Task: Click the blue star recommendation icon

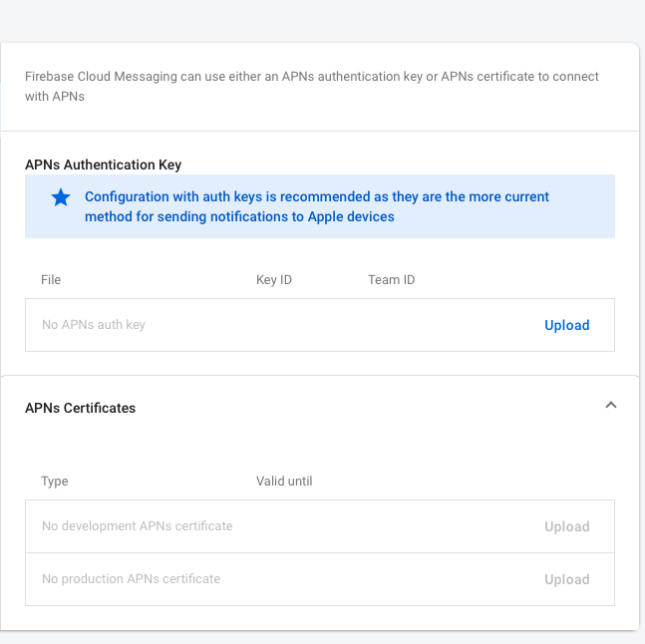Action: (61, 197)
